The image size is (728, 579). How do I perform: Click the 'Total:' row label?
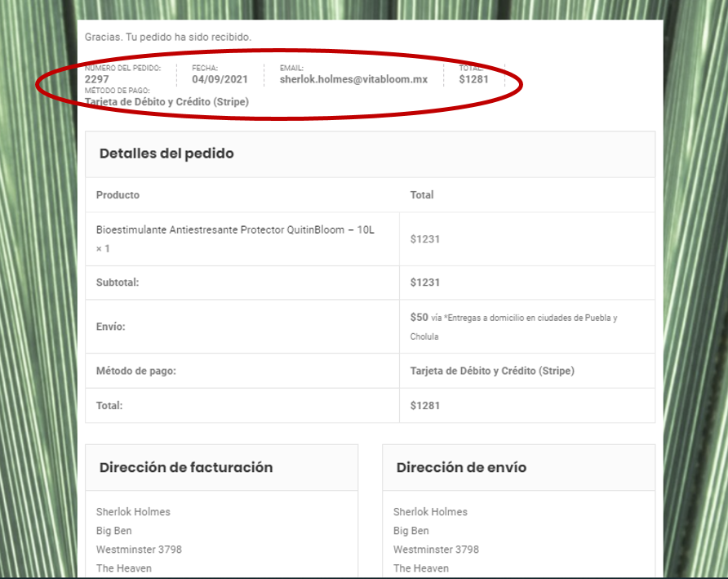109,405
